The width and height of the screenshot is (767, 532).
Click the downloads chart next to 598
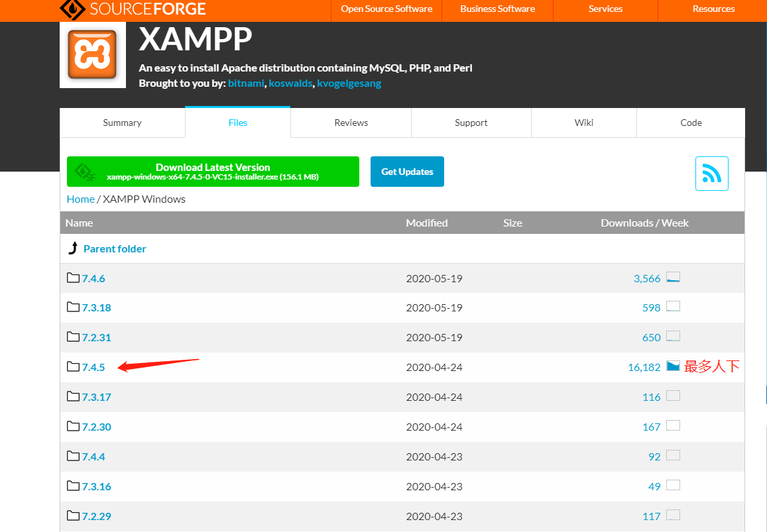674,306
